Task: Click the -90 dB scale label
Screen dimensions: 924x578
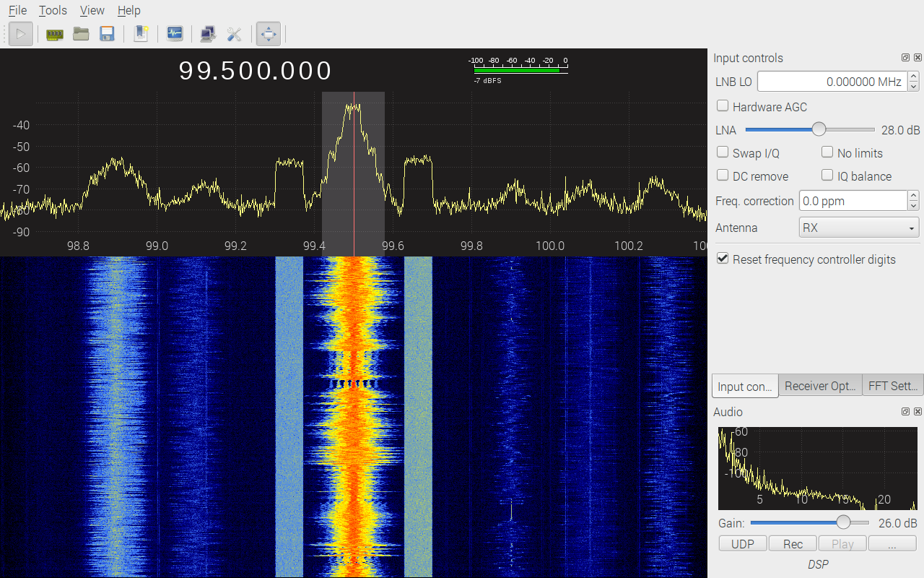Action: [21, 232]
